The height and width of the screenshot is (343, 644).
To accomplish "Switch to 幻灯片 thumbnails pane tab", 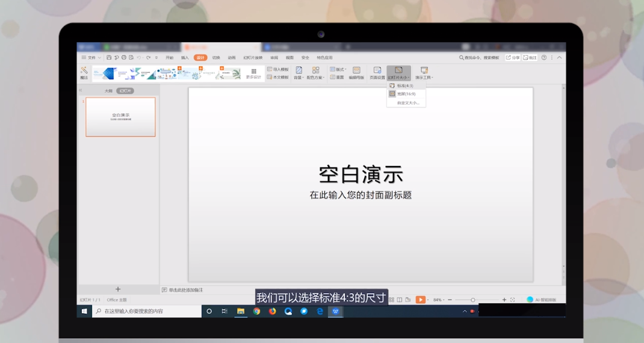I will (x=125, y=91).
